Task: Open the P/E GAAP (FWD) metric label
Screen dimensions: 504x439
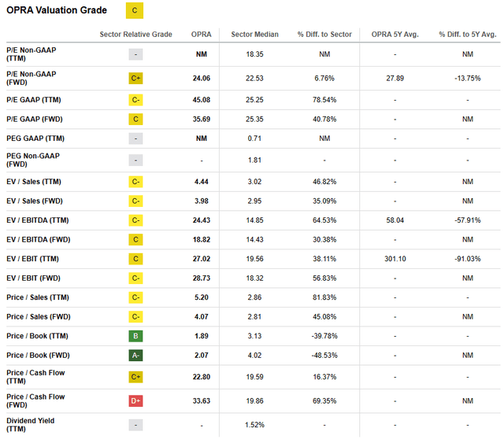Action: pyautogui.click(x=35, y=119)
